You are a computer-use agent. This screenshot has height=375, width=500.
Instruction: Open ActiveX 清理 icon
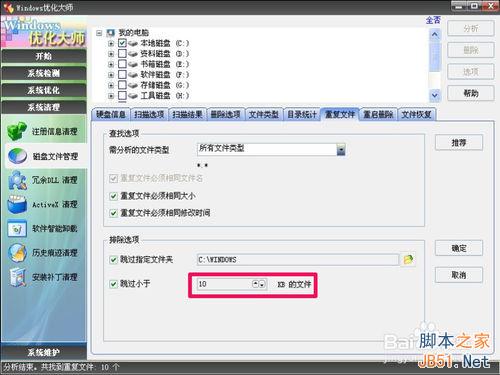point(17,204)
